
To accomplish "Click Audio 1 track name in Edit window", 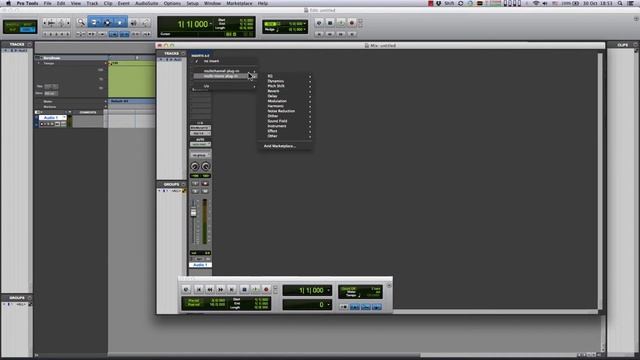I will pyautogui.click(x=52, y=118).
